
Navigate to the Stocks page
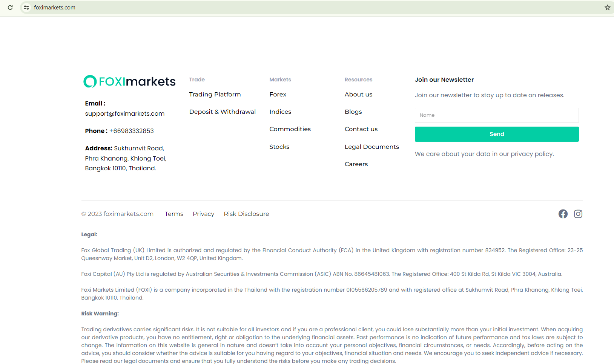pyautogui.click(x=279, y=147)
